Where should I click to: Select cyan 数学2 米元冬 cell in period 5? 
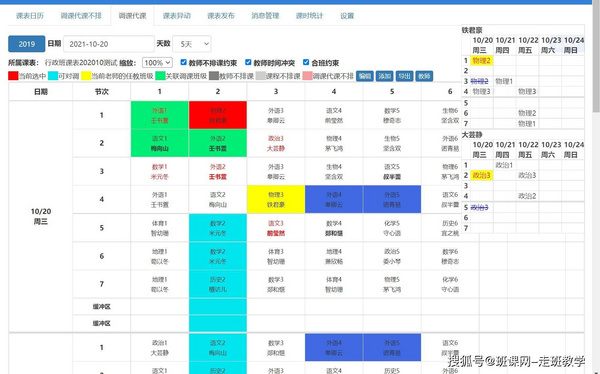point(218,228)
